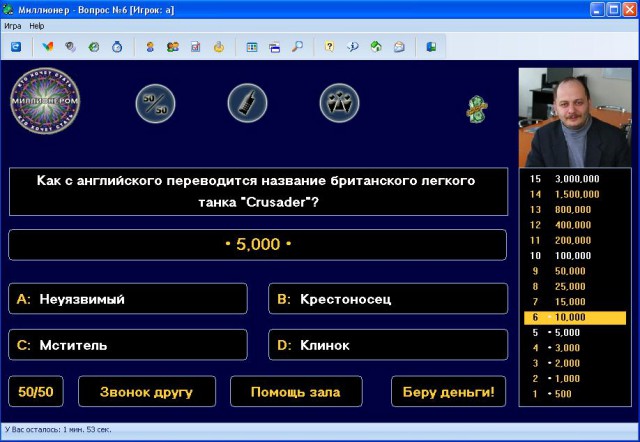
Task: Click level 12 prize 400,000
Action: point(560,225)
